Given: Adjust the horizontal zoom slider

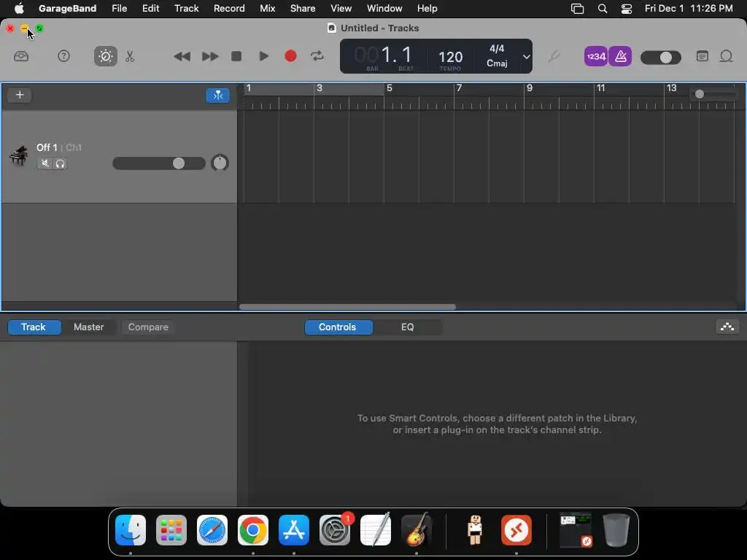Looking at the screenshot, I should coord(713,94).
